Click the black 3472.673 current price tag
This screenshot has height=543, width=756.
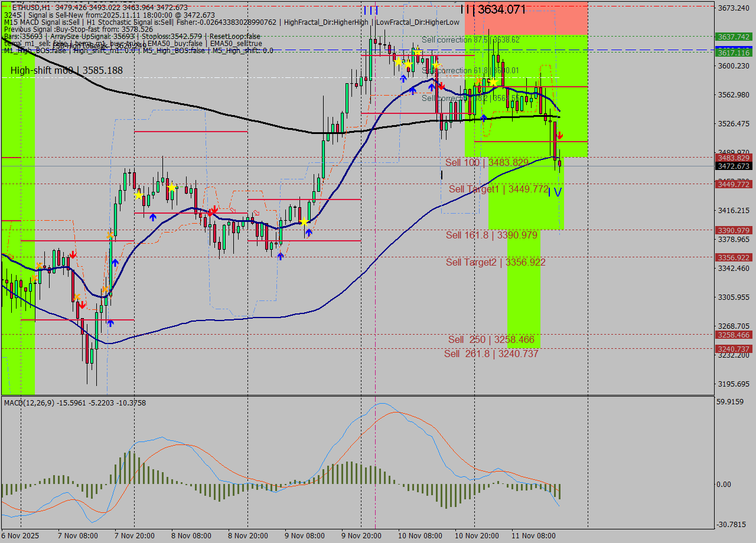coord(733,166)
